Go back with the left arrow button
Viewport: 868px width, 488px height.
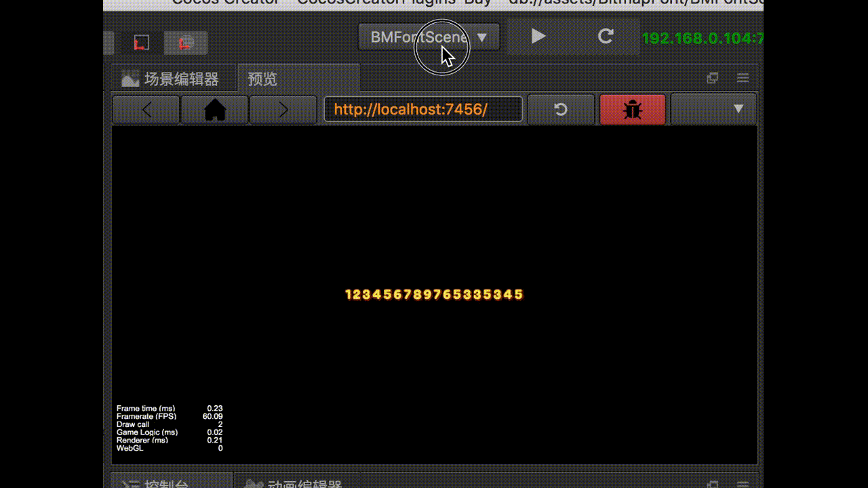pos(146,110)
